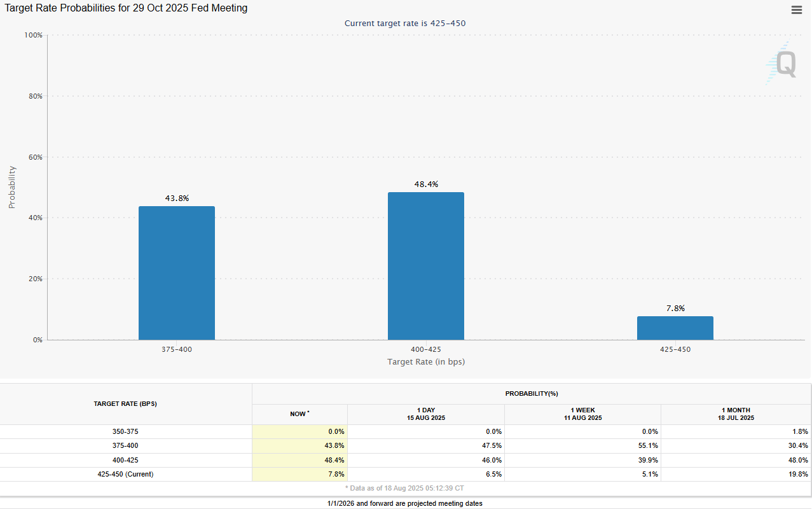Click the '1 WEEK 11 AUG 2025' column header
The image size is (812, 509).
point(582,414)
